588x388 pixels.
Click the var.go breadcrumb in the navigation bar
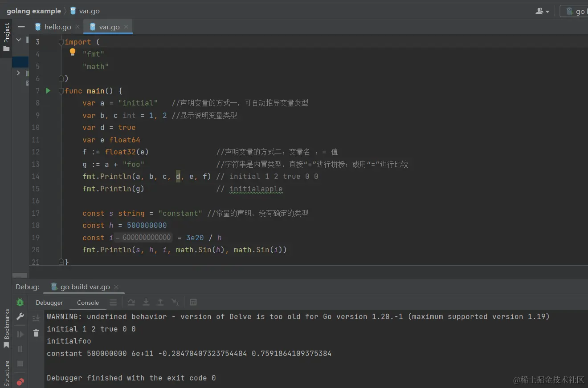85,11
